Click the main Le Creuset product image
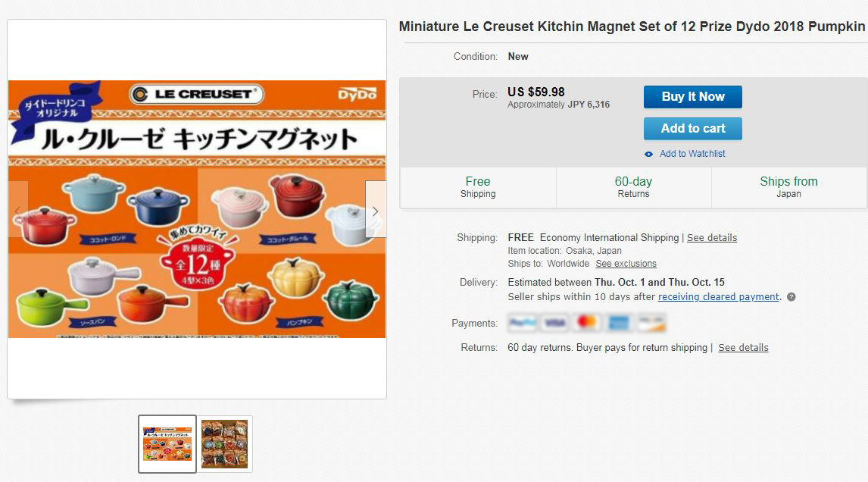This screenshot has height=482, width=868. coord(197,209)
